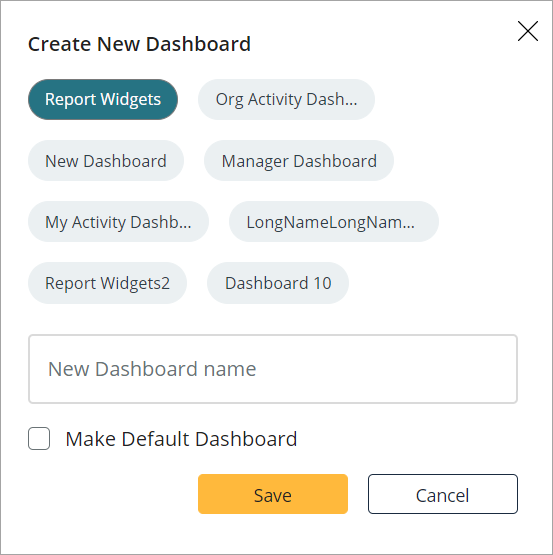
Task: Click the Create New Dashboard heading
Action: pos(139,44)
